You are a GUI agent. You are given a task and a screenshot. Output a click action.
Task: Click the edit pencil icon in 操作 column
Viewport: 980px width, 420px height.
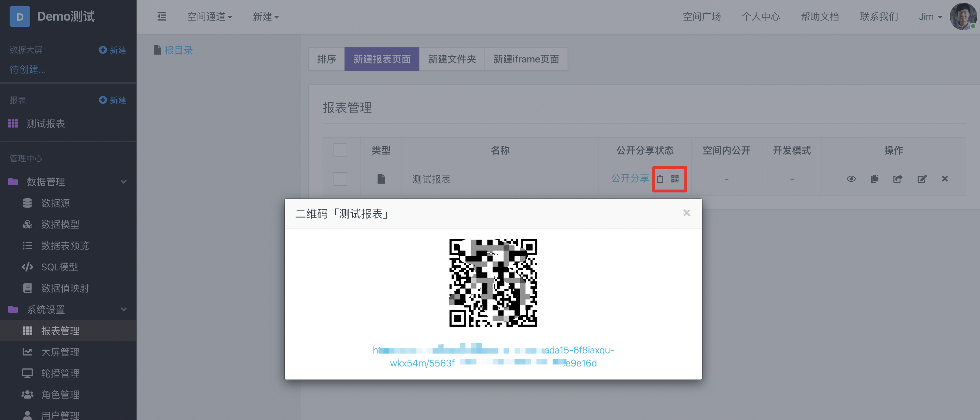921,179
